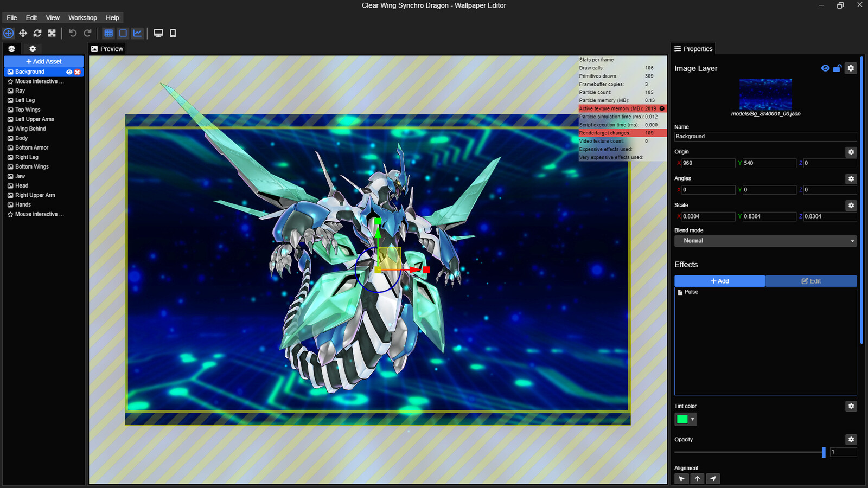Select the Scale tool in toolbar

coord(52,33)
